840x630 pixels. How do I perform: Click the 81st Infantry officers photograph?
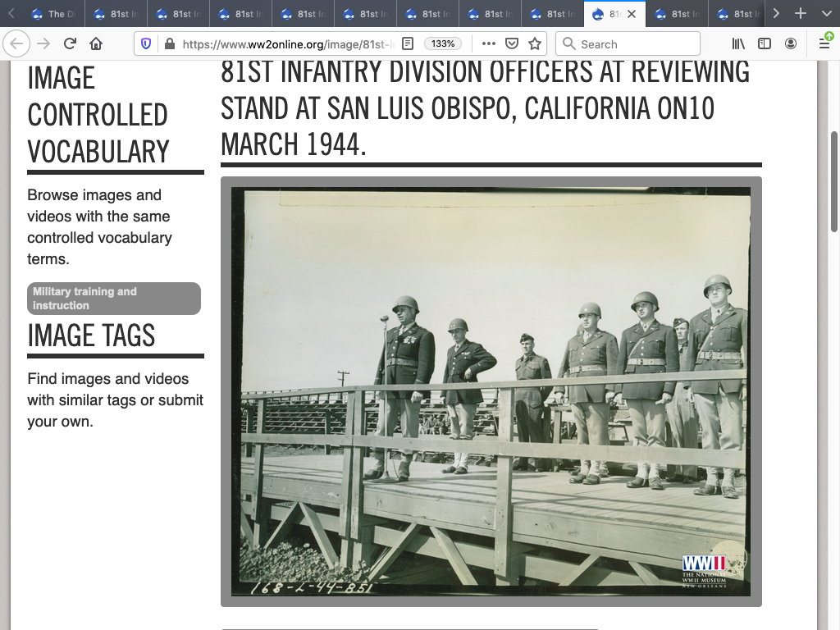click(x=491, y=391)
